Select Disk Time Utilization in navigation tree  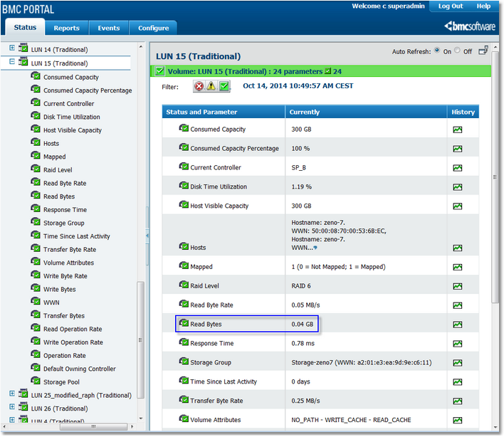click(x=72, y=117)
